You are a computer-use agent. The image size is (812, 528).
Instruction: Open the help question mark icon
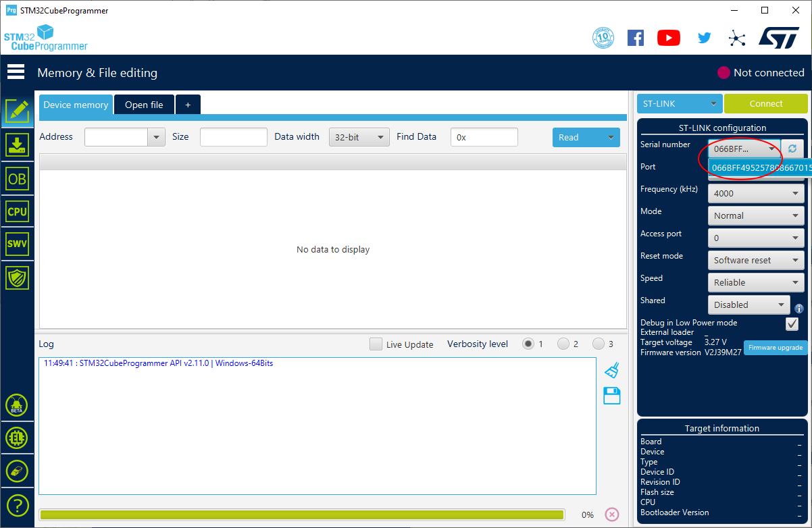tap(17, 504)
